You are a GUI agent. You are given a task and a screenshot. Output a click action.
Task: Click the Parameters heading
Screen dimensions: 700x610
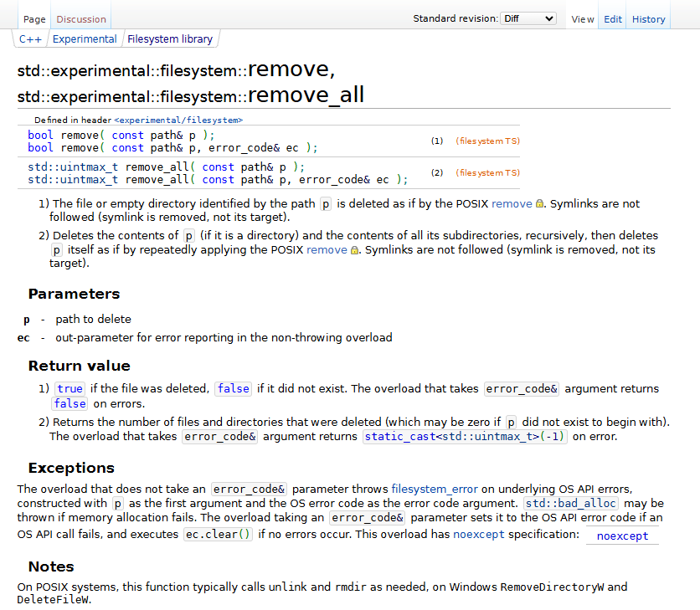coord(75,294)
